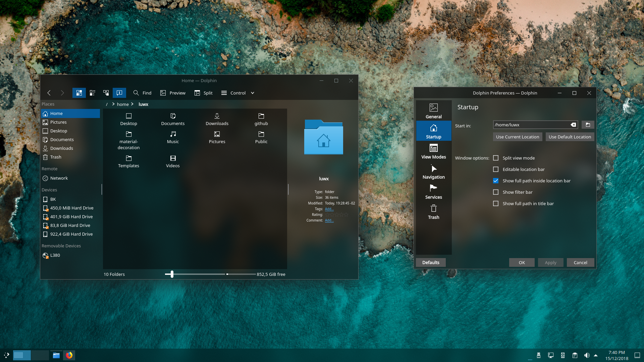Clear the Start in field text
Screen dimensions: 644x362
(573, 125)
